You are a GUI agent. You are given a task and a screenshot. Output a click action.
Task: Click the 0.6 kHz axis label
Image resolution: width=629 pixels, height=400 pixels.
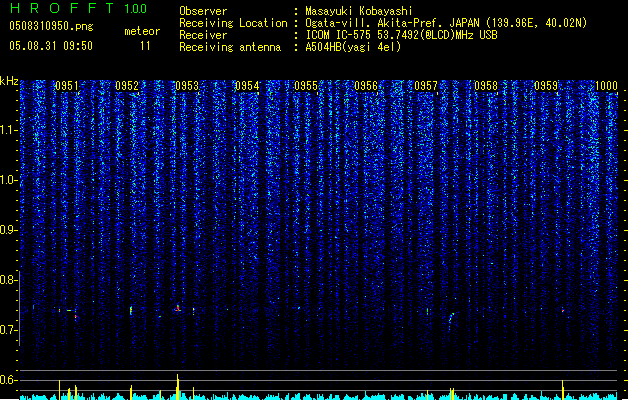[9, 380]
